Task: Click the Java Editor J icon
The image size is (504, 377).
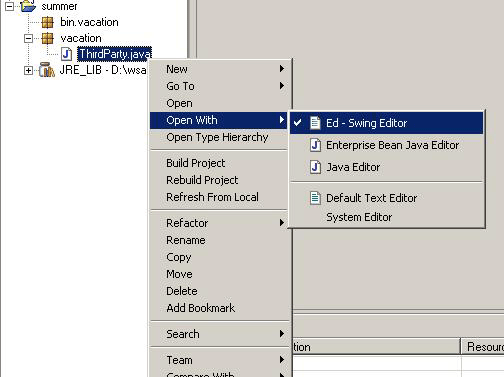Action: tap(315, 167)
